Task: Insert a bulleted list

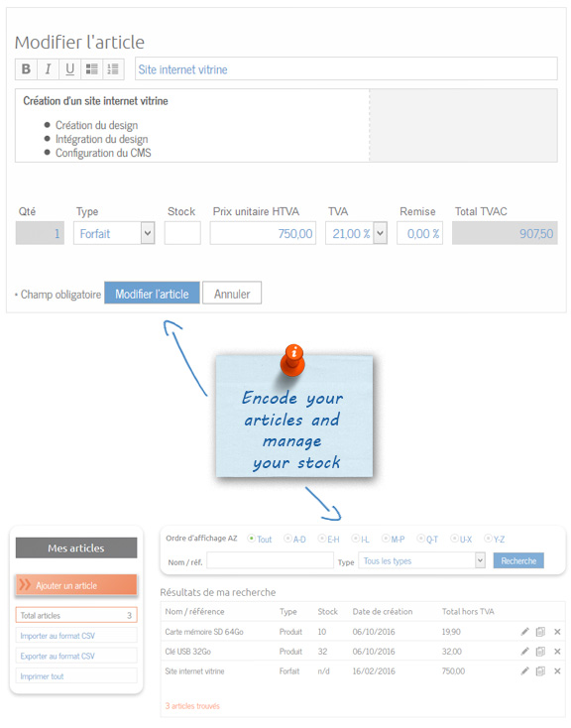Action: (91, 69)
